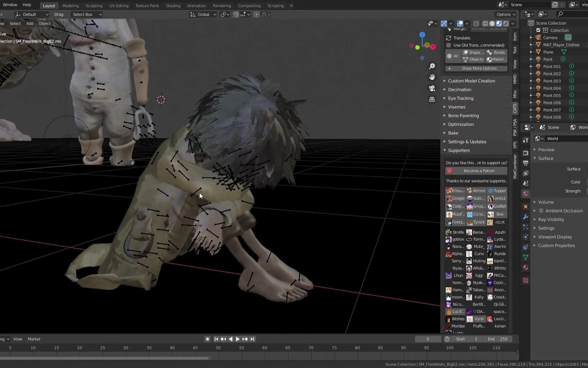This screenshot has height=368, width=588.
Task: Open Object Constraints tab icon
Action: tap(526, 247)
